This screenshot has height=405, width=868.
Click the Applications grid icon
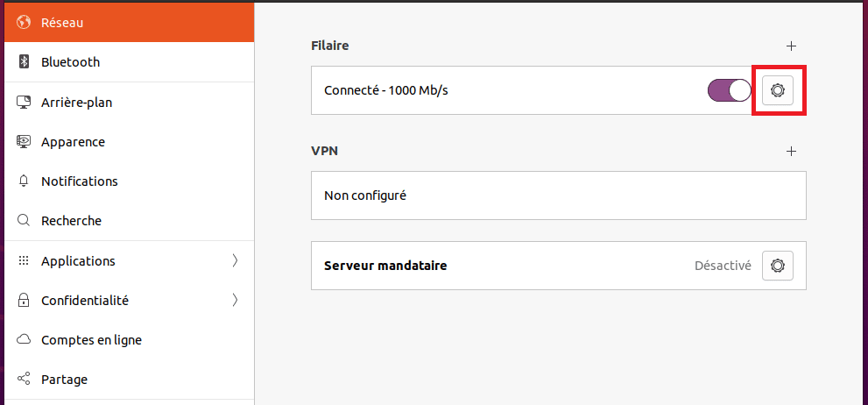[24, 260]
